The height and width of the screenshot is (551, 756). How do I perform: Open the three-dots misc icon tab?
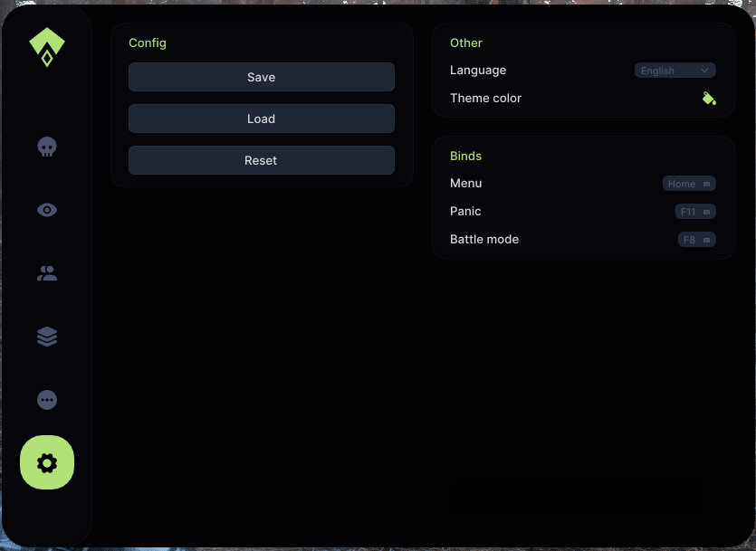[47, 400]
